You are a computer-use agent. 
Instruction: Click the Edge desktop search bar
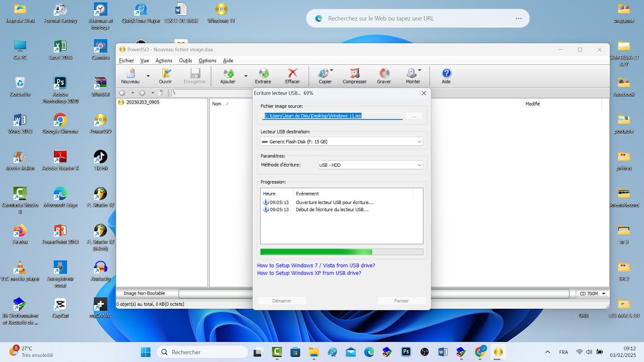point(418,18)
